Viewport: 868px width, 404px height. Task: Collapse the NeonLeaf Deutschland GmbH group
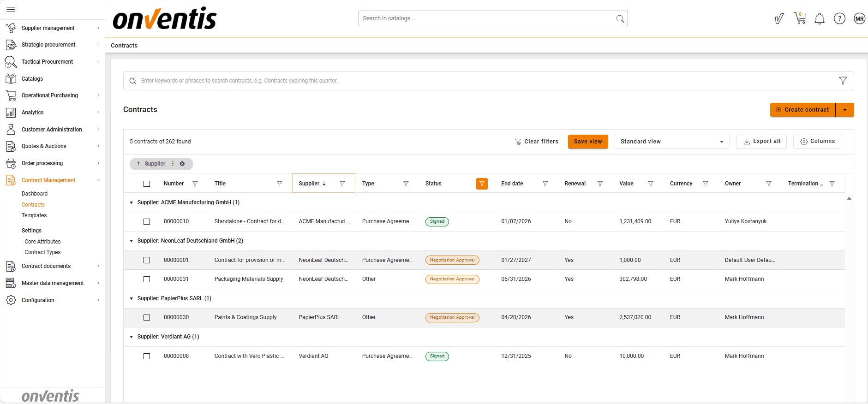pyautogui.click(x=132, y=241)
